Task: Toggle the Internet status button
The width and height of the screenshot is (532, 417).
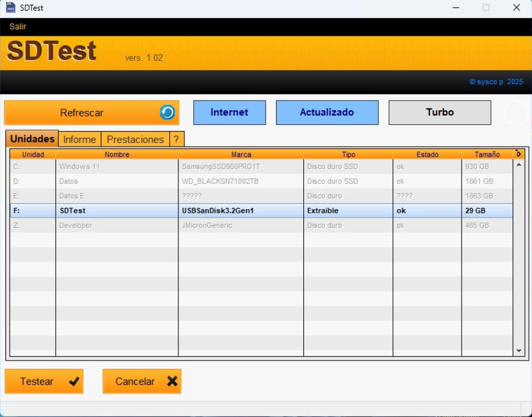Action: [x=229, y=112]
